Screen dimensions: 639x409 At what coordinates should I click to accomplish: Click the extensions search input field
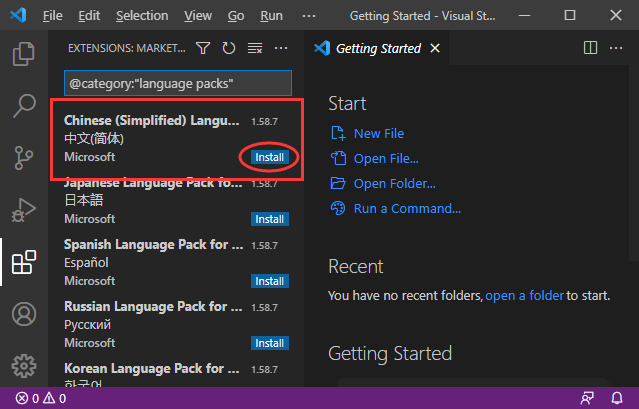(x=178, y=82)
